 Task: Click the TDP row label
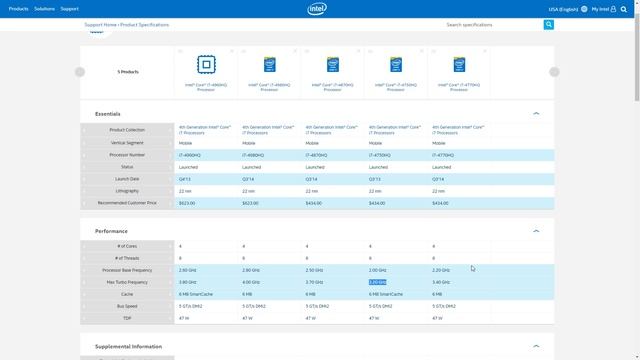point(127,318)
